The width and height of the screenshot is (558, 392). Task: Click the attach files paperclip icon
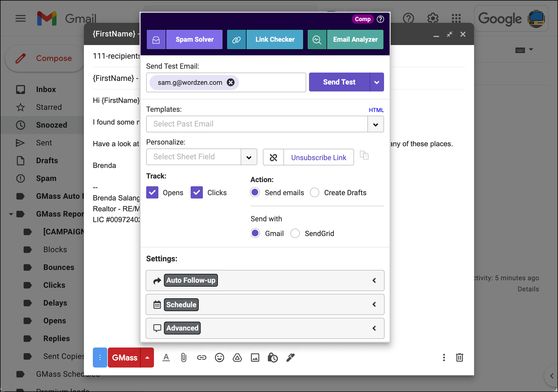coord(184,358)
